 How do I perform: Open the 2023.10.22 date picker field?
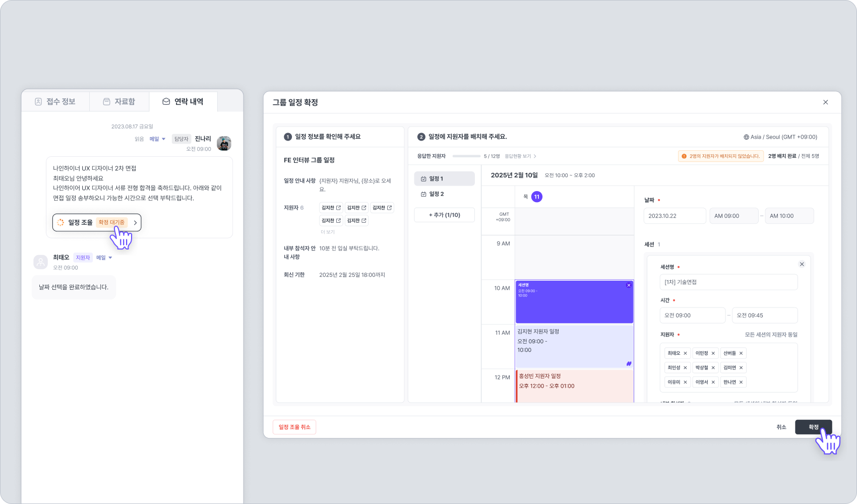(x=675, y=216)
